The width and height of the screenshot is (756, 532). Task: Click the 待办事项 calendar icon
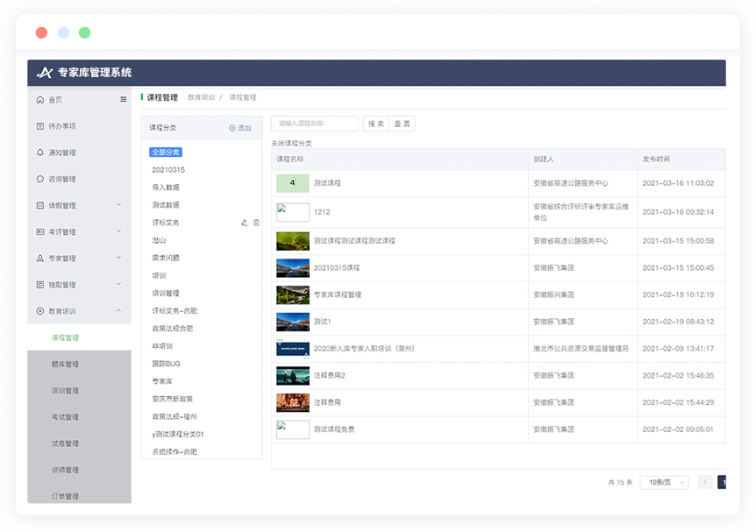point(40,126)
